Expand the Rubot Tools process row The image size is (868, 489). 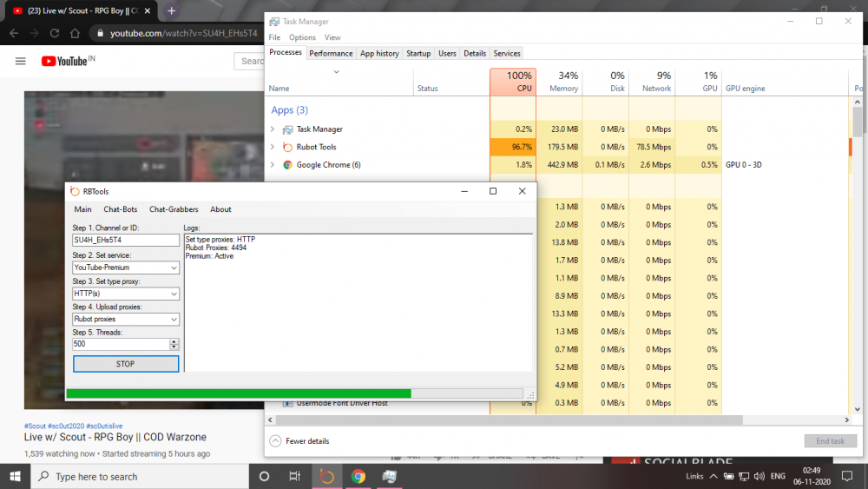(273, 147)
